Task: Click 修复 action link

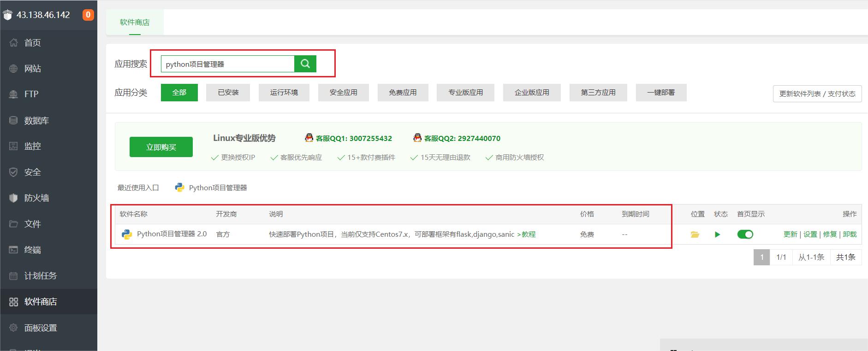Action: tap(830, 234)
